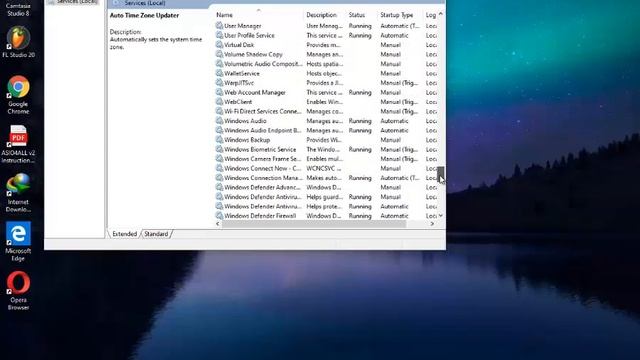Click gear icon of Virtual Disk service

219,44
